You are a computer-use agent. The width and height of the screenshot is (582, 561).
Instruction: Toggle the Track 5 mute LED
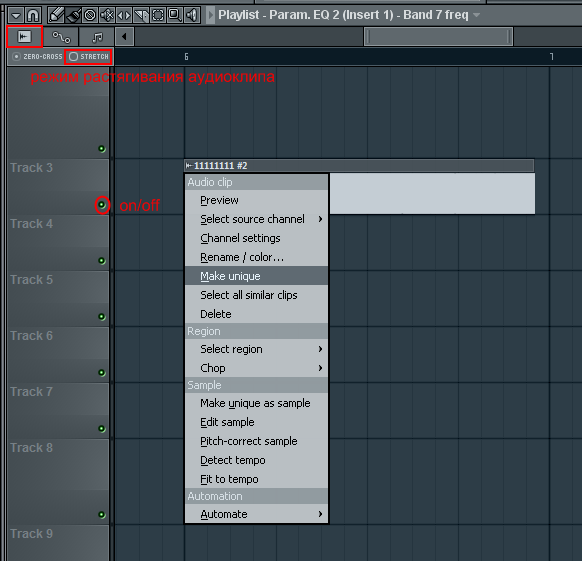[102, 317]
